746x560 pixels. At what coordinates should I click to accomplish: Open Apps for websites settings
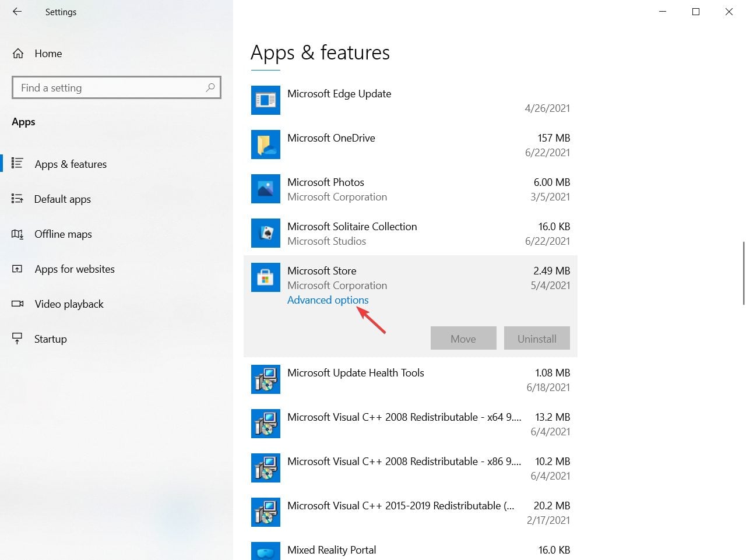click(75, 269)
